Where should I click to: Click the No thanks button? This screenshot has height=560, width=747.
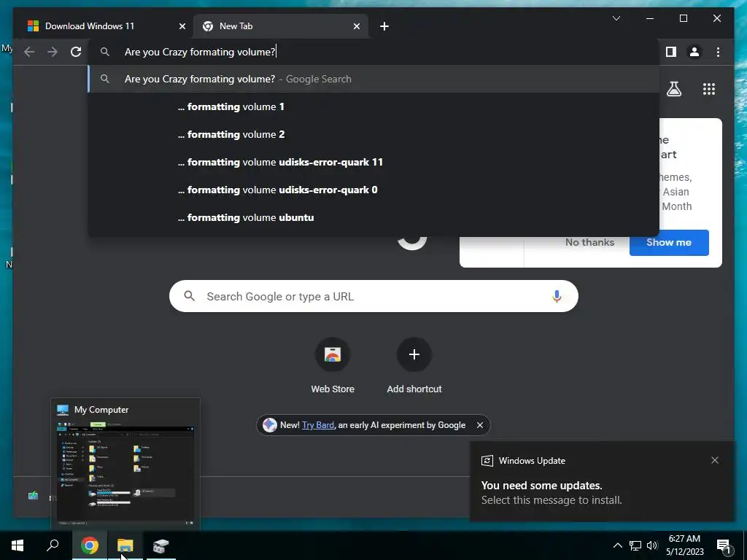589,242
